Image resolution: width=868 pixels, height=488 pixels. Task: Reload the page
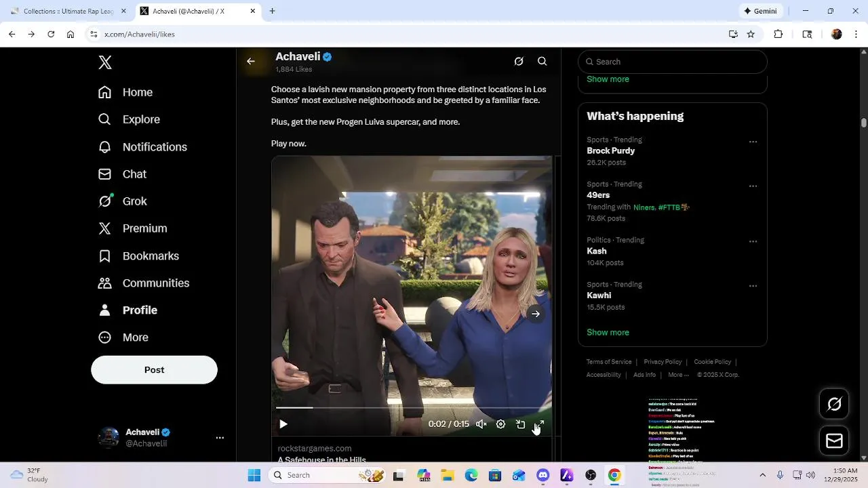coord(51,34)
